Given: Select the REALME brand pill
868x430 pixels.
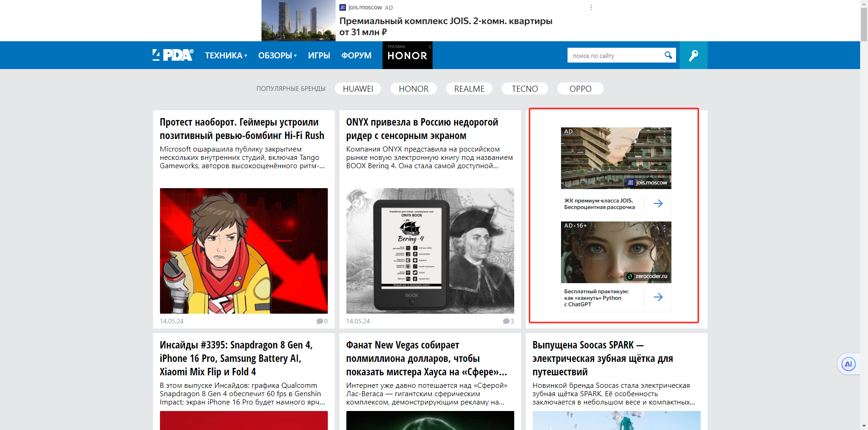Looking at the screenshot, I should (x=469, y=89).
